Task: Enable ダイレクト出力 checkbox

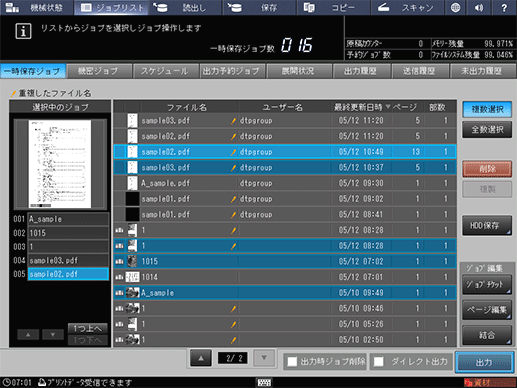Action: tap(379, 362)
